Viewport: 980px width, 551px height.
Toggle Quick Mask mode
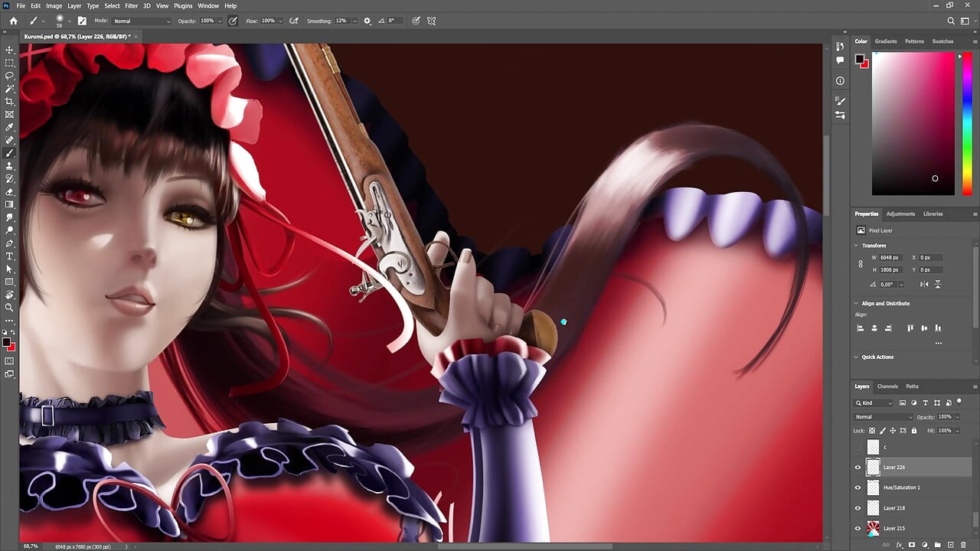[x=10, y=361]
